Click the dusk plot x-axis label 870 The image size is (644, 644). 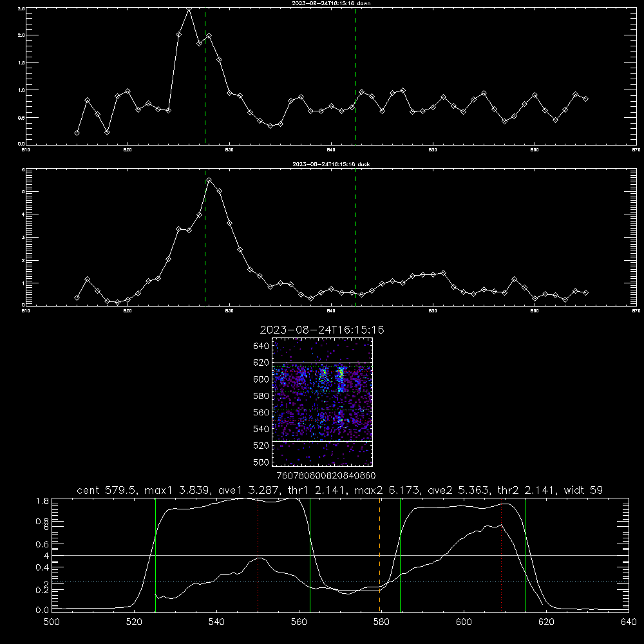tap(636, 311)
